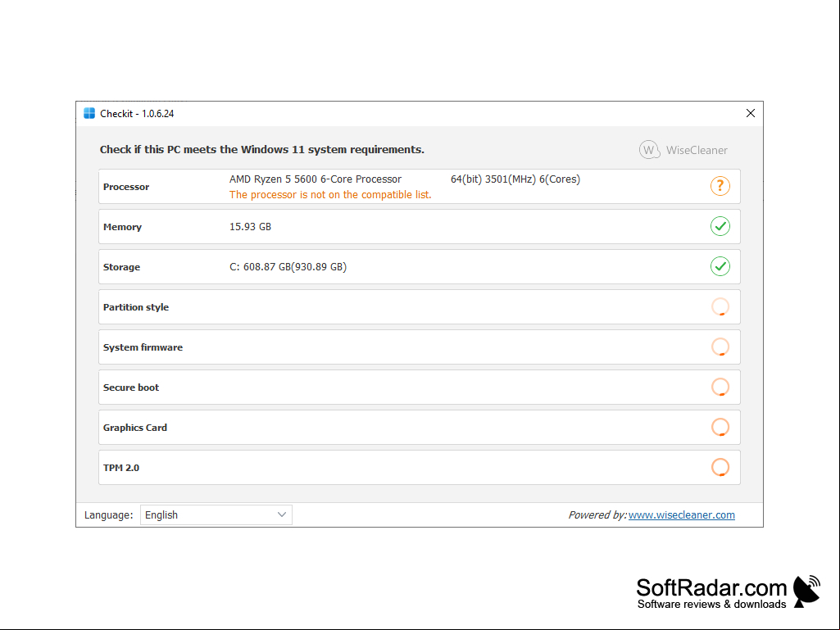Click the 15.93 GB memory value
Screen dimensions: 840x630
pos(250,227)
